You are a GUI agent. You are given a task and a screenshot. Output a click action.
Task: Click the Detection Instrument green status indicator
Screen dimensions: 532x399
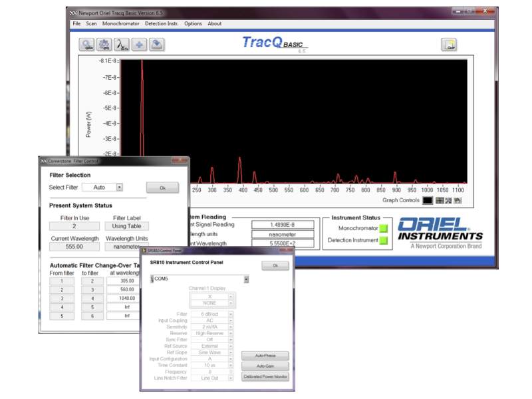(x=383, y=240)
